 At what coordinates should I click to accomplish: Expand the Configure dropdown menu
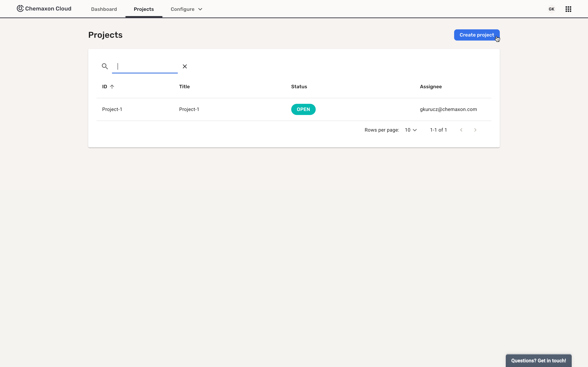[x=186, y=9]
